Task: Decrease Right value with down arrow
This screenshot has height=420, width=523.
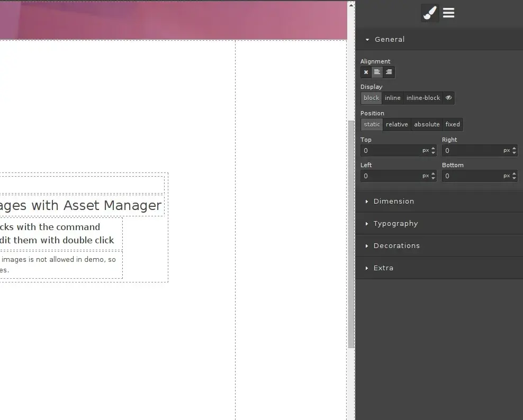Action: coord(515,153)
